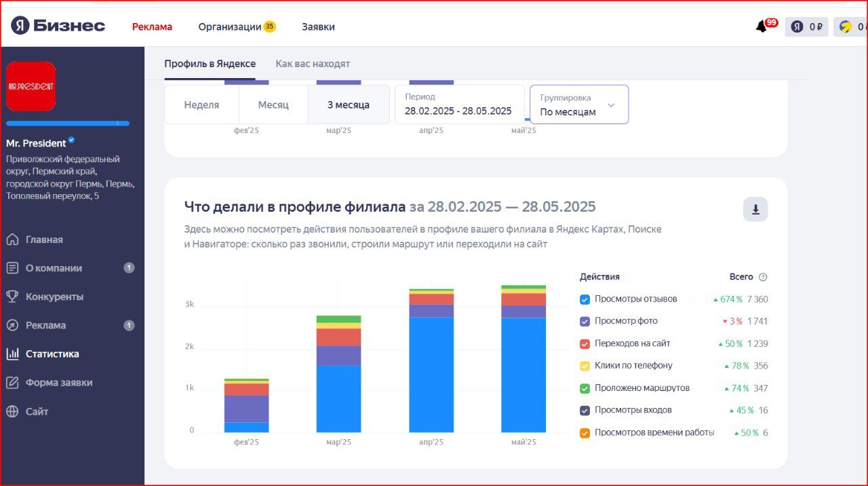Open the Период date range picker

coord(459,105)
